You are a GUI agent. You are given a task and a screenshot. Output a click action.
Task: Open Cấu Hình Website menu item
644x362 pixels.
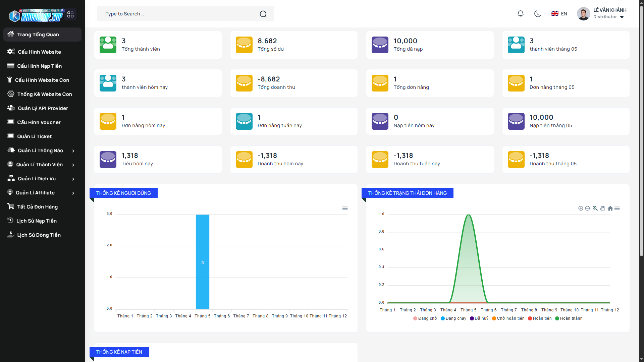[x=39, y=52]
